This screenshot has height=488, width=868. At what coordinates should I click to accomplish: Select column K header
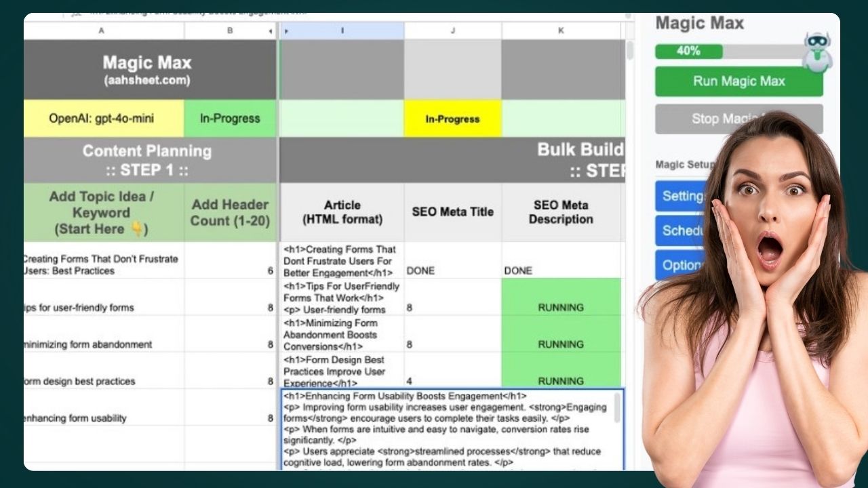tap(561, 30)
